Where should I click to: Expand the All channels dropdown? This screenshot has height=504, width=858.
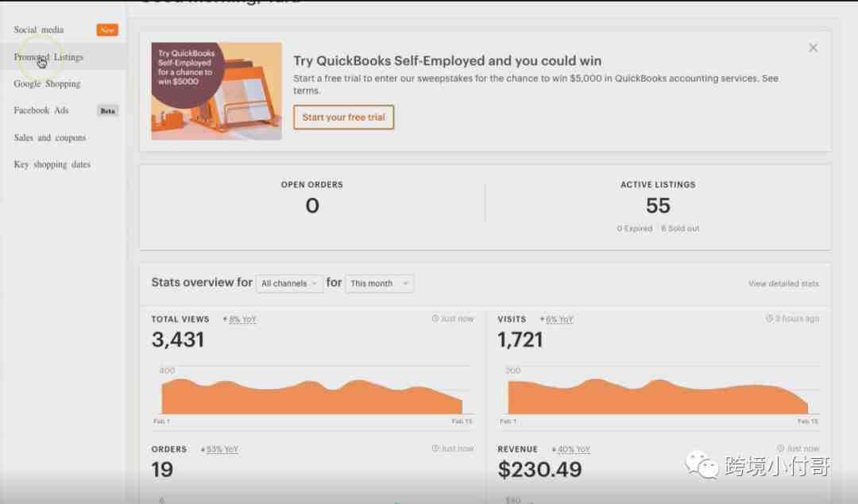point(289,283)
